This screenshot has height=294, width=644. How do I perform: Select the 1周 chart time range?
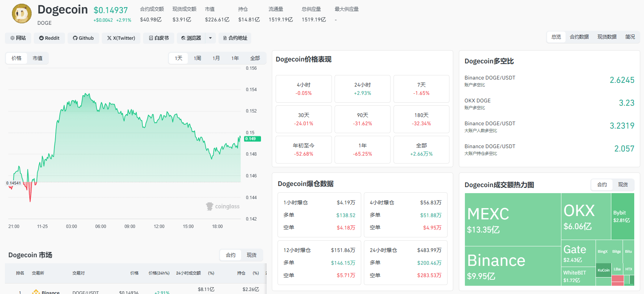click(198, 58)
